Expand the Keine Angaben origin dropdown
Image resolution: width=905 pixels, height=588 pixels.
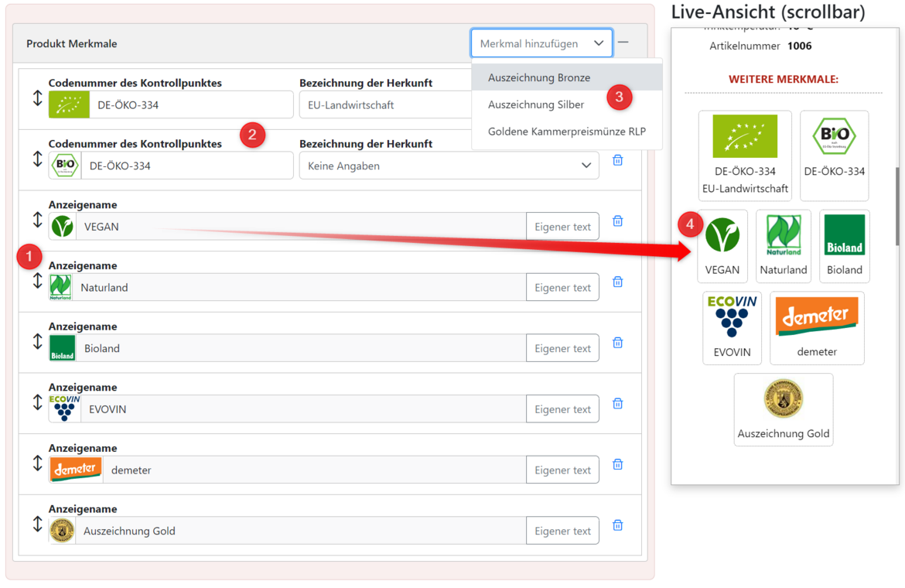449,166
